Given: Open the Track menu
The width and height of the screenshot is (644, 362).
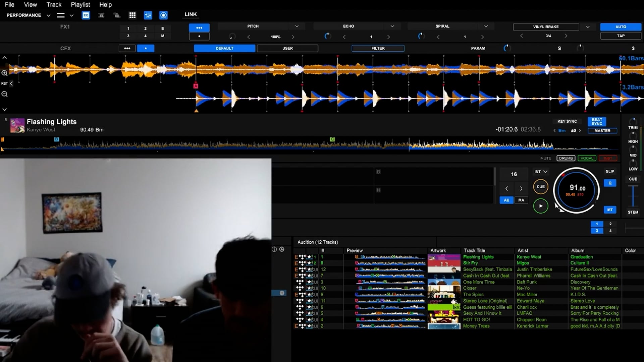Looking at the screenshot, I should coord(54,5).
